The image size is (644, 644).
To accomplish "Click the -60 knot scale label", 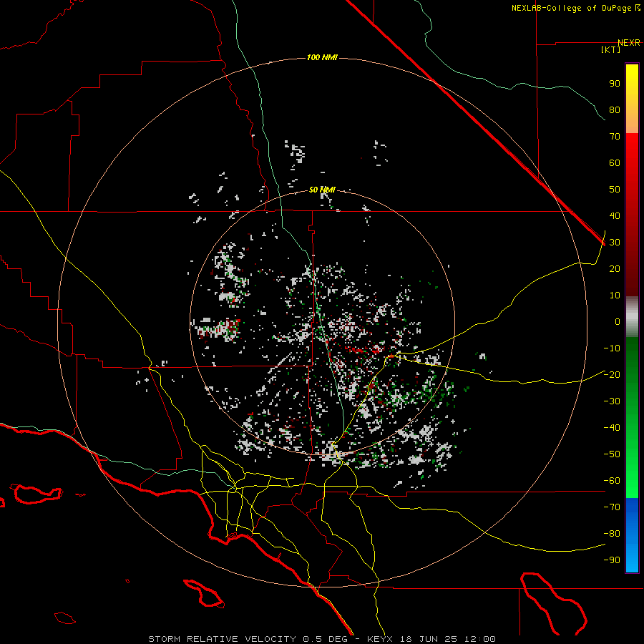I will pos(612,481).
